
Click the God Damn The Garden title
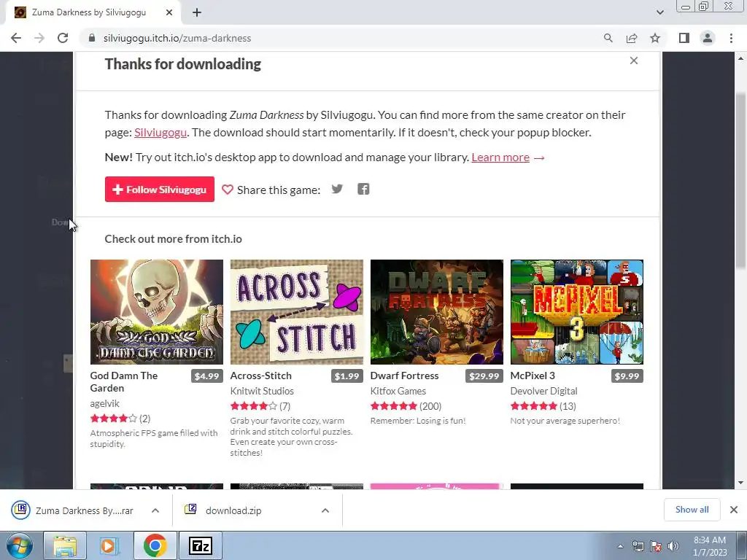[x=124, y=381]
